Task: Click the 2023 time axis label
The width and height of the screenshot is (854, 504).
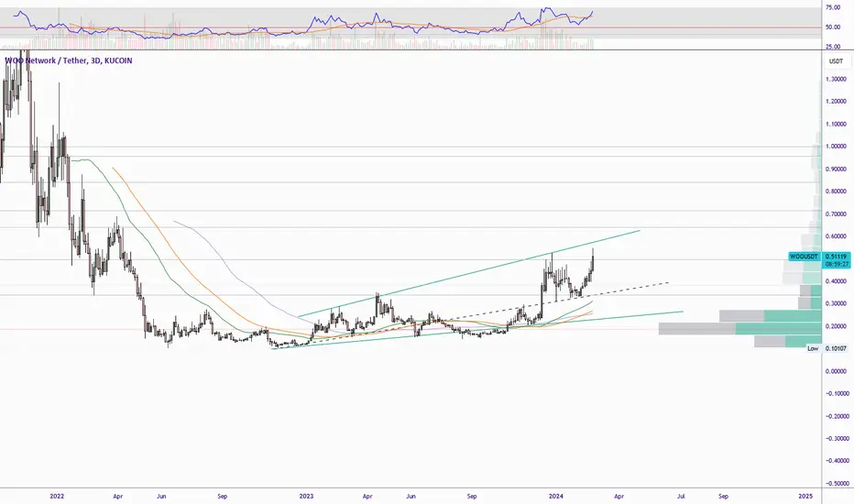Action: [306, 497]
